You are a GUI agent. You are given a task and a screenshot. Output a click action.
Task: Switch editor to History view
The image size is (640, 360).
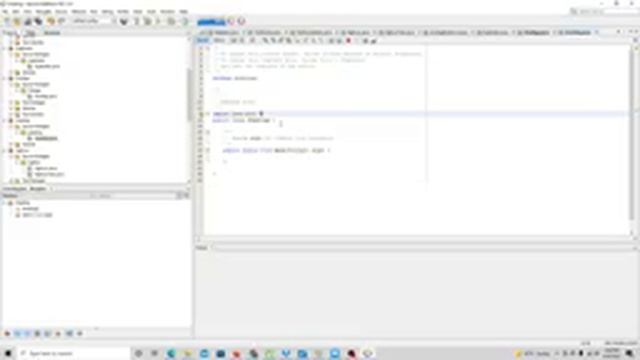[219, 41]
